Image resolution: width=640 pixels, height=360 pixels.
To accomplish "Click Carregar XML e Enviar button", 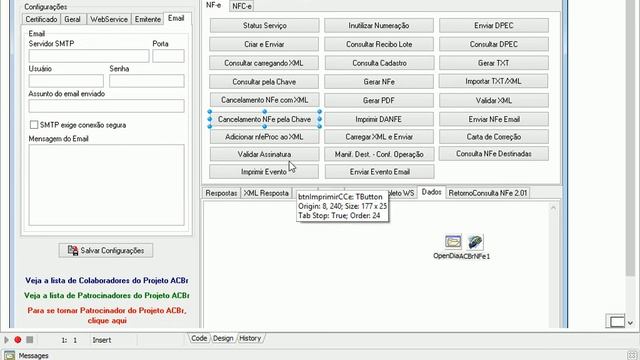I will [379, 137].
